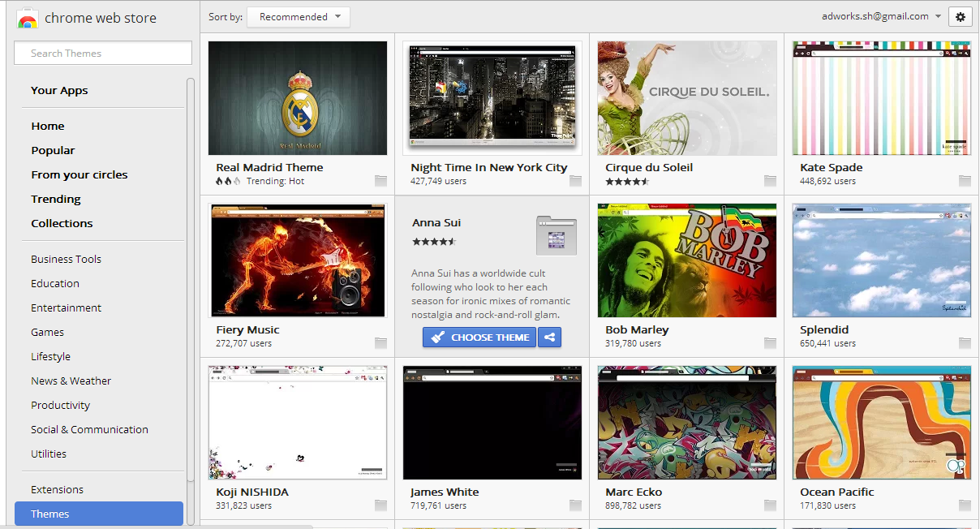
Task: Open Your Apps in the sidebar
Action: [59, 91]
